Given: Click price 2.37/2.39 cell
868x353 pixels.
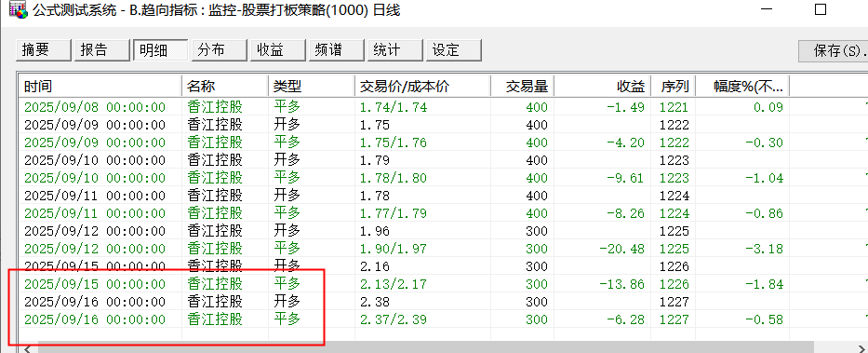Looking at the screenshot, I should click(394, 320).
